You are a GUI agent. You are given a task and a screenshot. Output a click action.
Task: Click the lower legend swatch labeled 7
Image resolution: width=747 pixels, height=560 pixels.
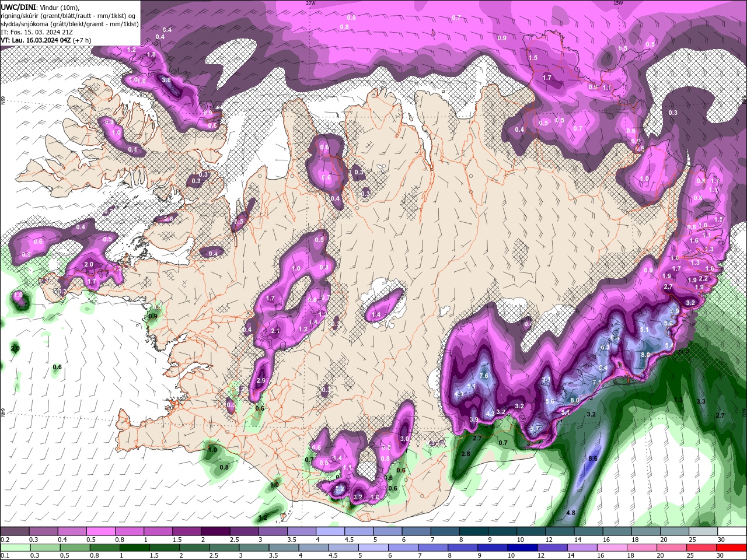[434, 548]
